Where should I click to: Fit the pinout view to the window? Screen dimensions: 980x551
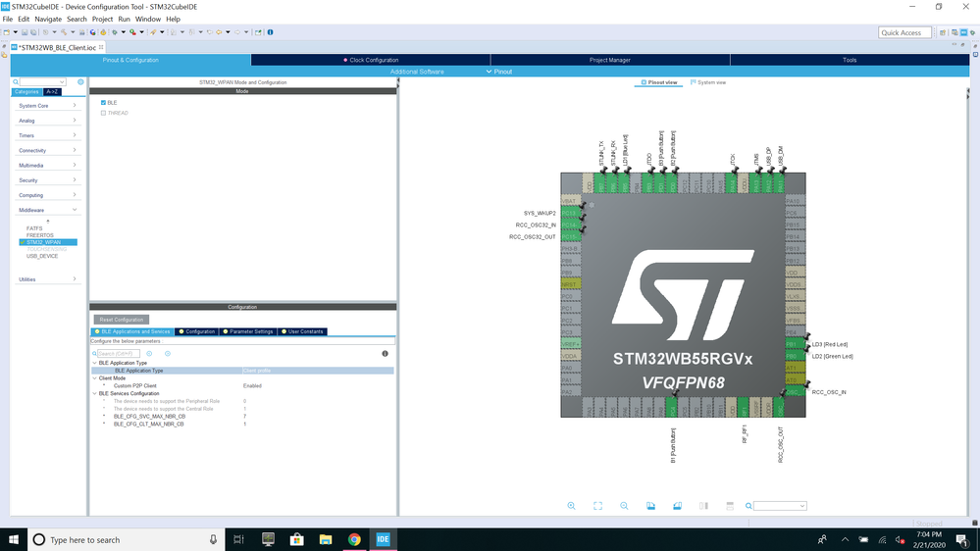point(597,506)
